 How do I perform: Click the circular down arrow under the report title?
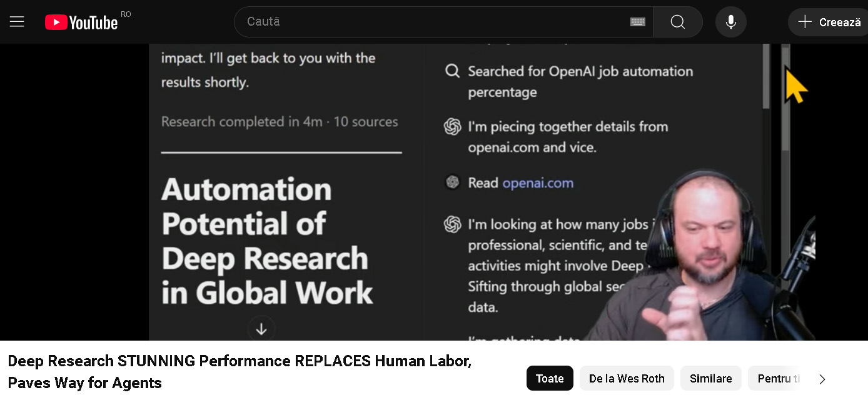[261, 328]
